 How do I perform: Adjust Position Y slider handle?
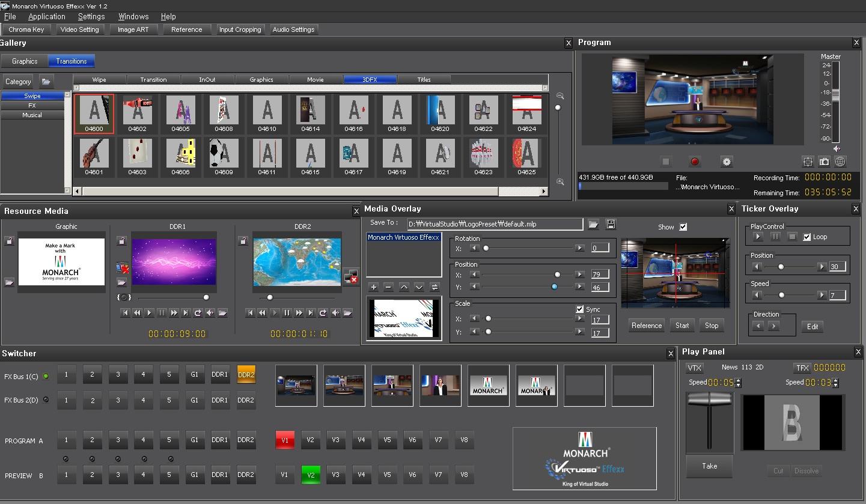point(554,287)
